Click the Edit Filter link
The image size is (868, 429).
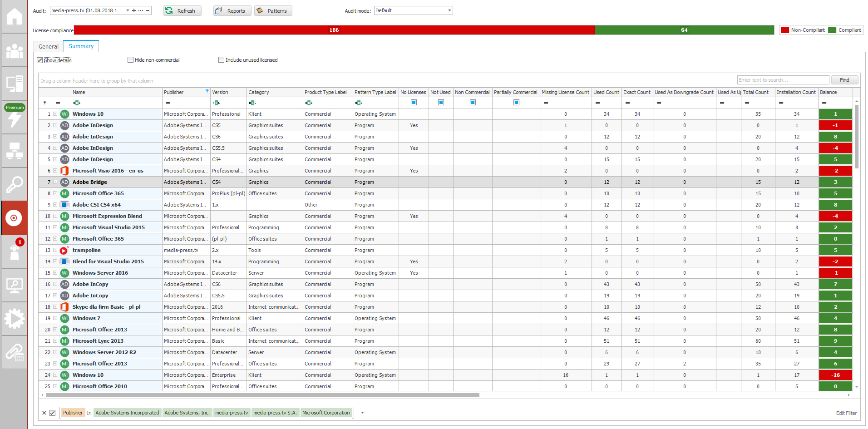pos(846,413)
